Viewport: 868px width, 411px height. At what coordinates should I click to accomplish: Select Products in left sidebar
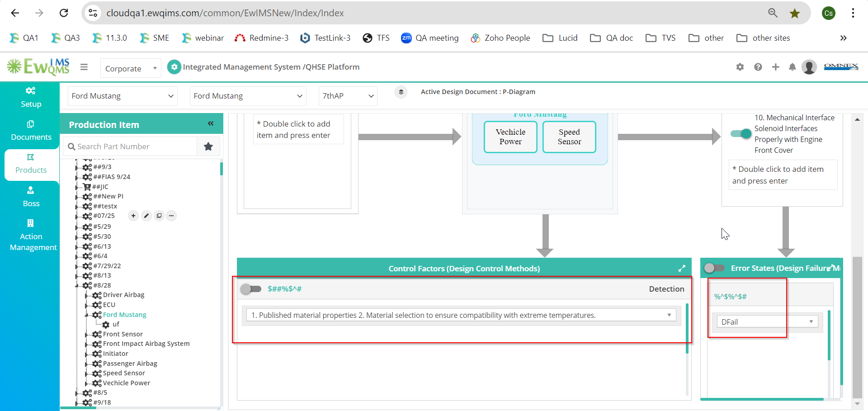pyautogui.click(x=31, y=164)
